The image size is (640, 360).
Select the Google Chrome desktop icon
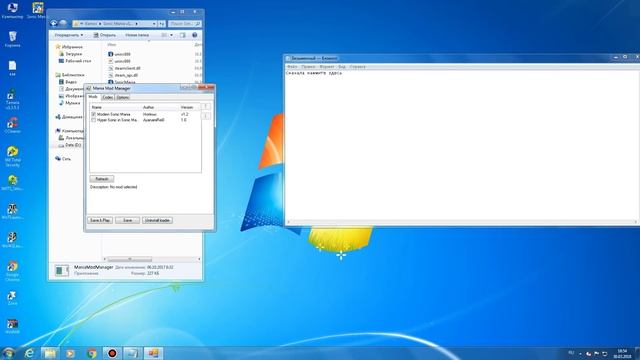13,271
